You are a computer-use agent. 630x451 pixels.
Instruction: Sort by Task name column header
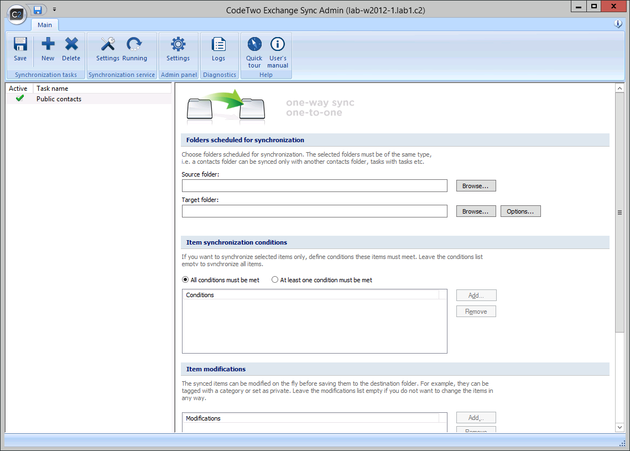(x=102, y=88)
